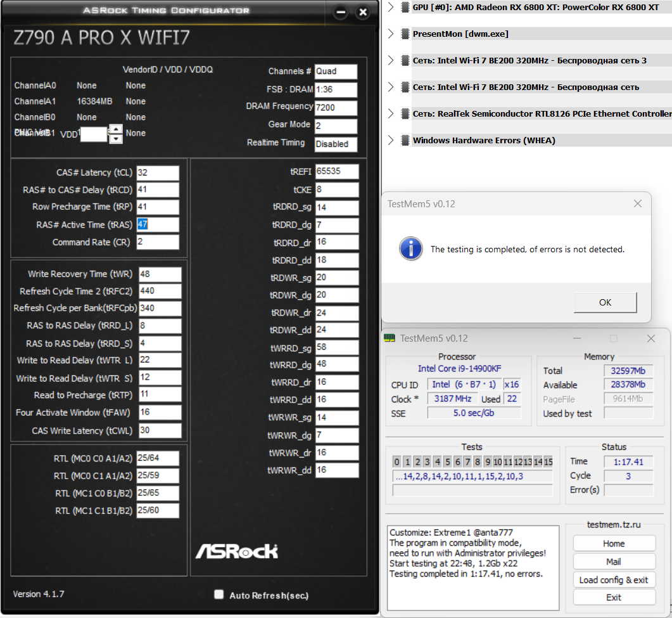Expand the RealTek RTL8126 Ethernet Controller node
This screenshot has width=672, height=618.
(x=390, y=113)
